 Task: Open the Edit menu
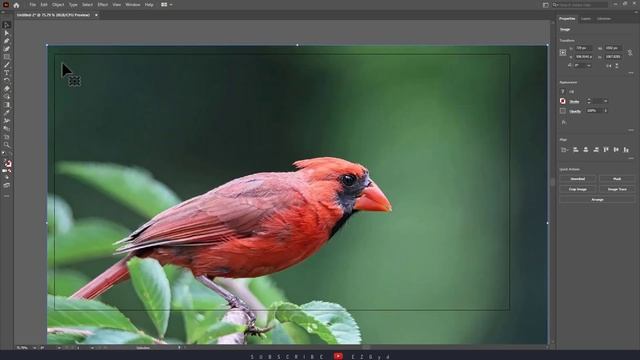pyautogui.click(x=44, y=5)
